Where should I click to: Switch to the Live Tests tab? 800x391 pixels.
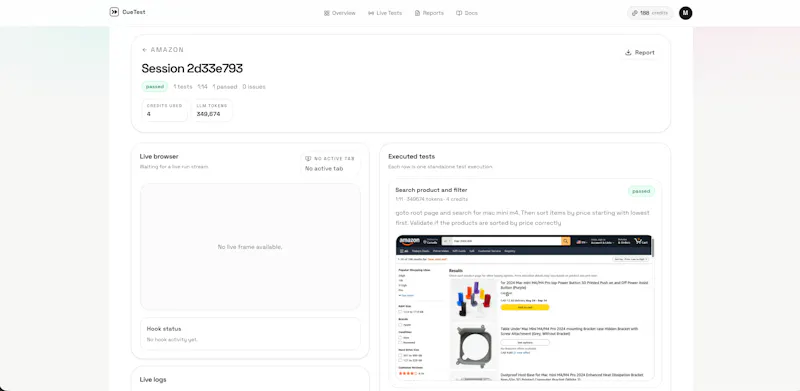click(x=385, y=13)
